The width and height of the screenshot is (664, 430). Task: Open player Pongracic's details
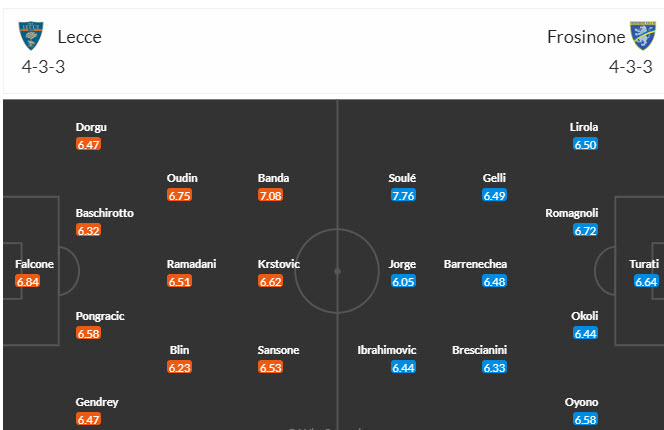pyautogui.click(x=100, y=316)
